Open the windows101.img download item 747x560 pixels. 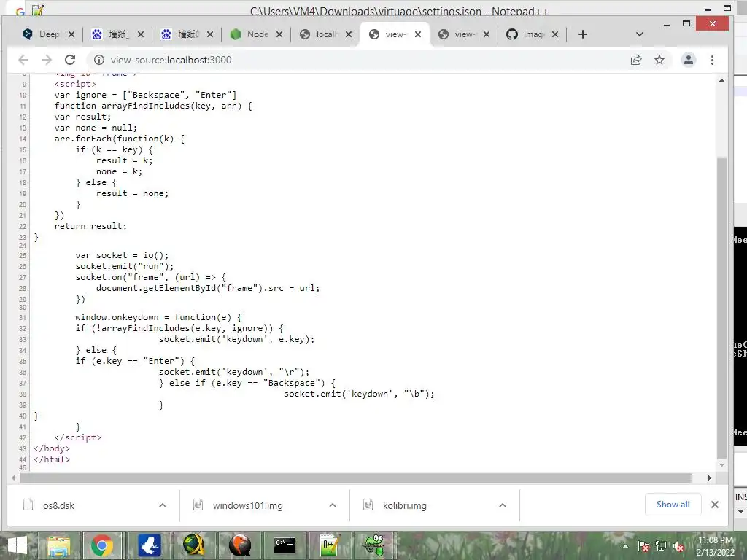(248, 506)
